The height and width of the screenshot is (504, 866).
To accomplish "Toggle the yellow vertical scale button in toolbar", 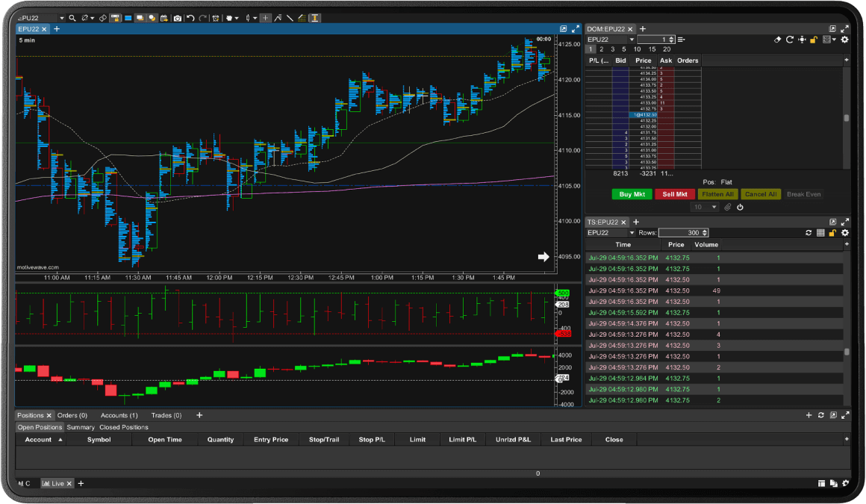I will [315, 18].
